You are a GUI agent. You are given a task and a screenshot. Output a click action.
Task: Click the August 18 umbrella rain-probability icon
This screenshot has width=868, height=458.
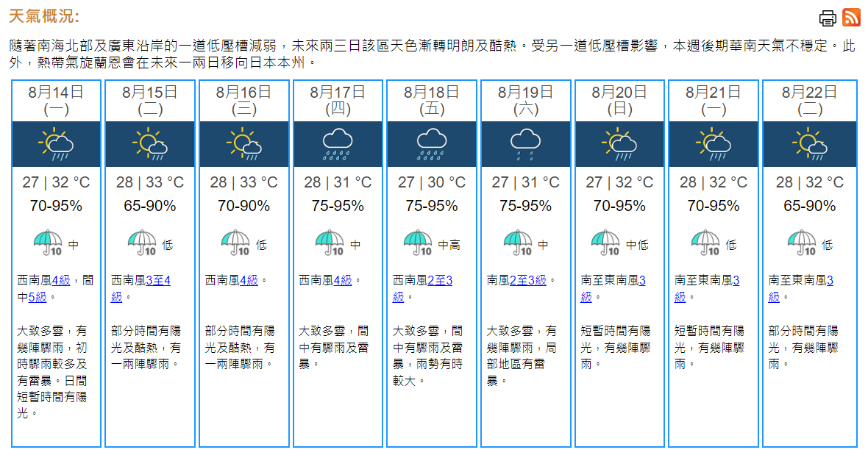(418, 242)
